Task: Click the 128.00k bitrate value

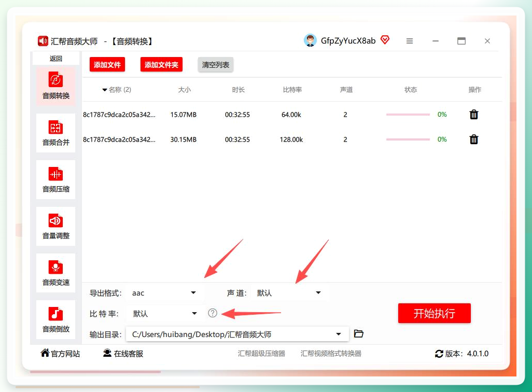Action: [x=291, y=139]
